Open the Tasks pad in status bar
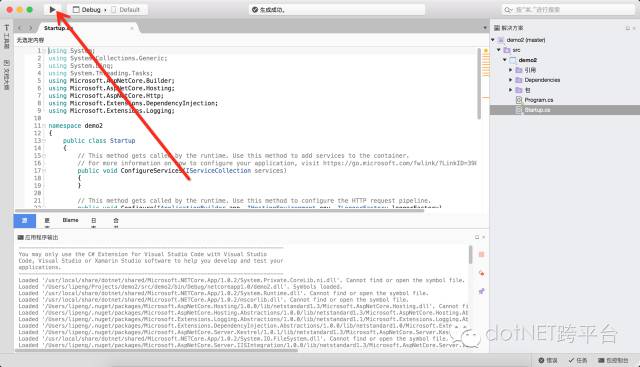Screen dimensions: 640x367 [578, 360]
